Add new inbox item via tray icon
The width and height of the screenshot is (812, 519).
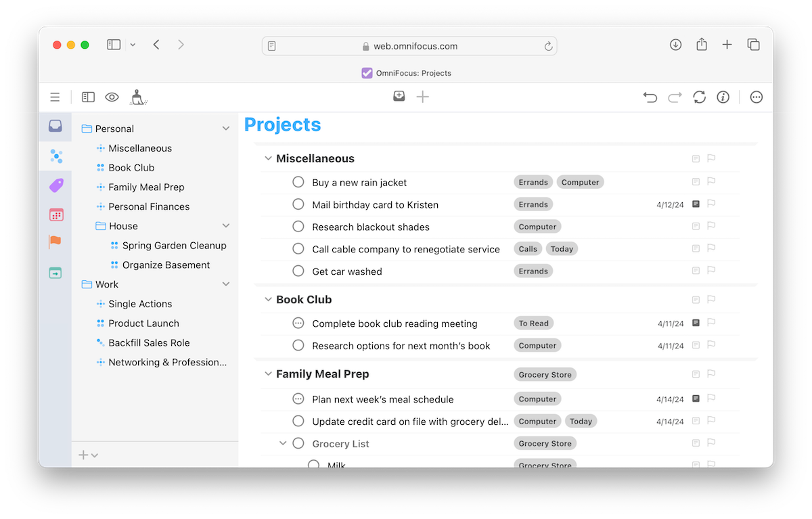coord(399,97)
